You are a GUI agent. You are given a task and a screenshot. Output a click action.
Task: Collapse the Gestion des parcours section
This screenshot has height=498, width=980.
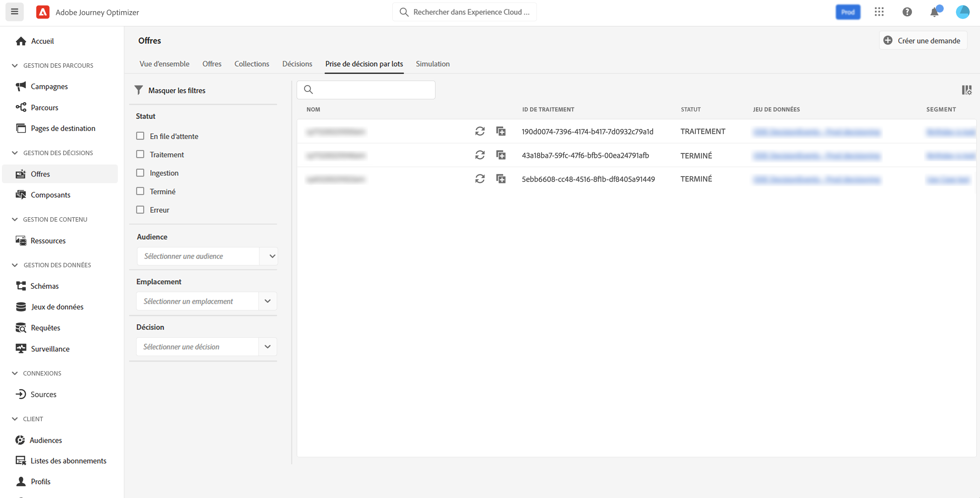(x=15, y=66)
